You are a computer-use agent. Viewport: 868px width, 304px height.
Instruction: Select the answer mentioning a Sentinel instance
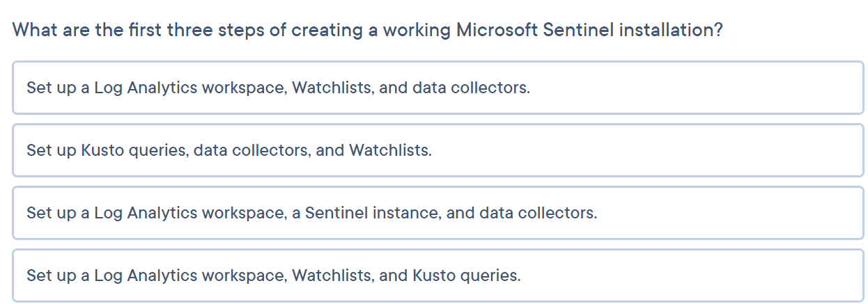pos(438,213)
